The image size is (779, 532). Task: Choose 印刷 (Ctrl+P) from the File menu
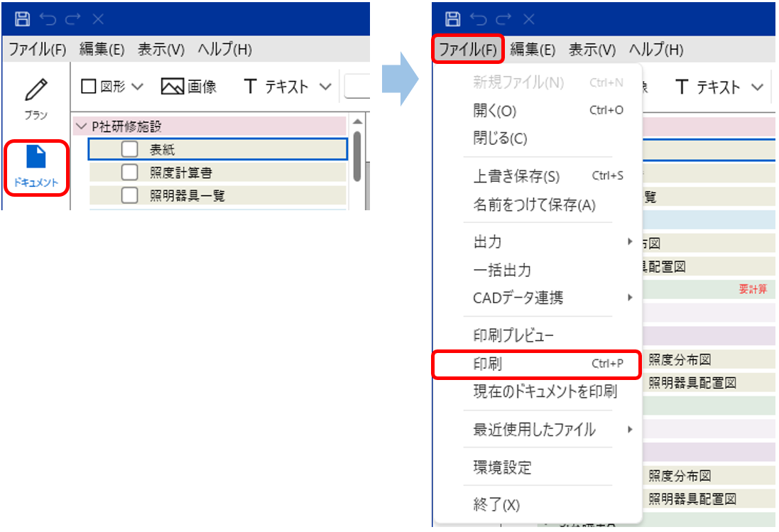pos(537,364)
